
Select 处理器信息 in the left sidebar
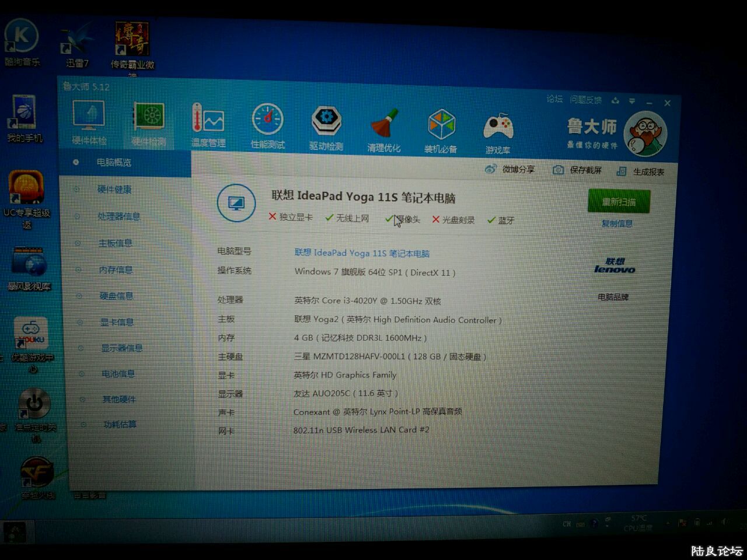click(x=118, y=216)
